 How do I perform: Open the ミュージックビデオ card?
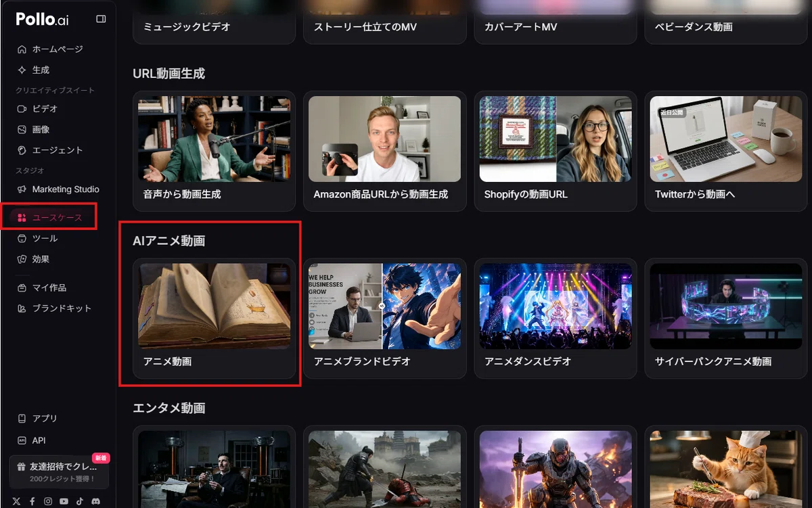tap(214, 22)
